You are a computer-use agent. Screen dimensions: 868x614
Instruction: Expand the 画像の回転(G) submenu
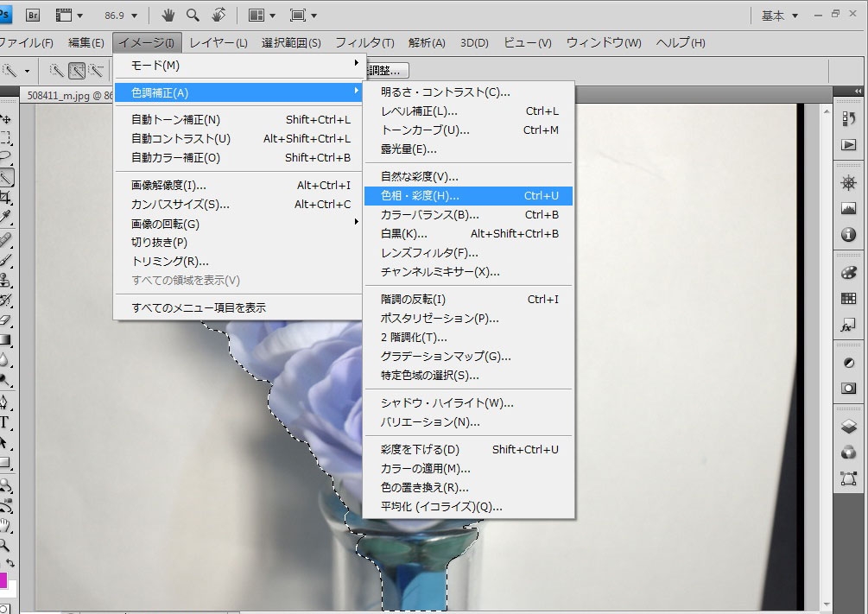[238, 223]
